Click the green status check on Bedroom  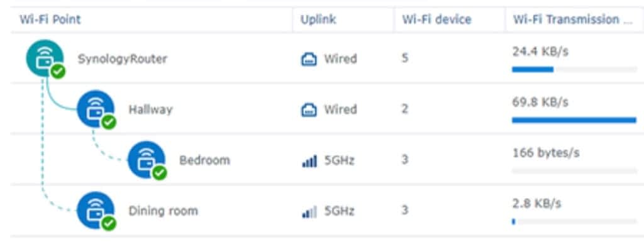tap(160, 172)
